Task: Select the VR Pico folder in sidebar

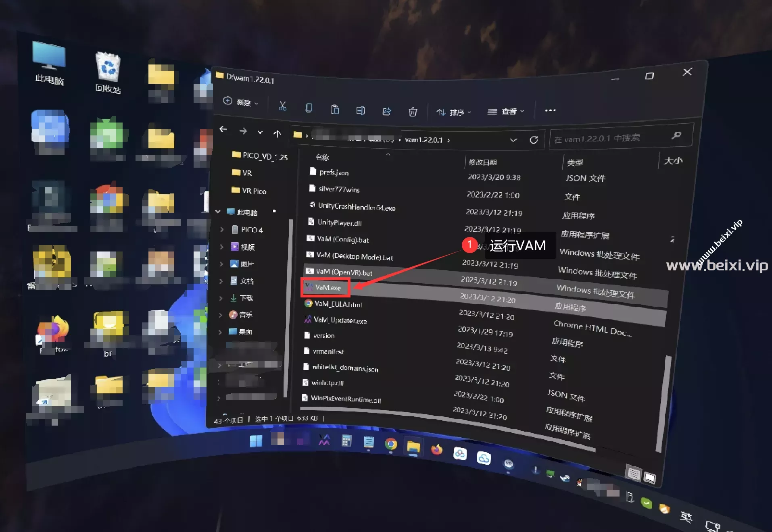Action: click(x=249, y=190)
